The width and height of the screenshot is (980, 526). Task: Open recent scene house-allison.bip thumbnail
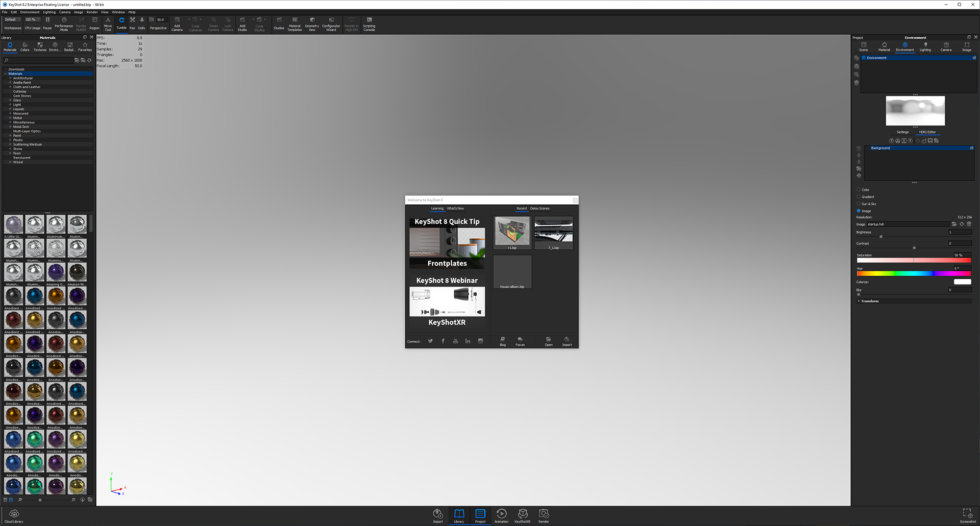pyautogui.click(x=512, y=272)
